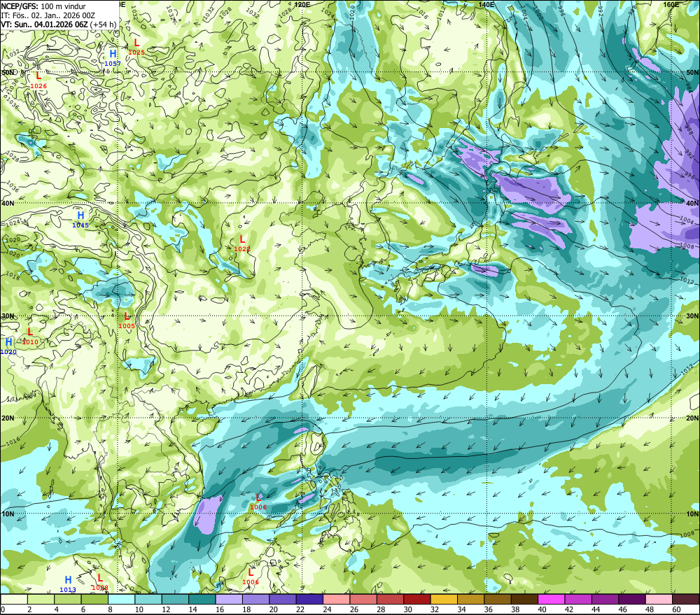Pick the pale cyan 8–10 legend swatch
700x615 pixels.
[x=122, y=599]
